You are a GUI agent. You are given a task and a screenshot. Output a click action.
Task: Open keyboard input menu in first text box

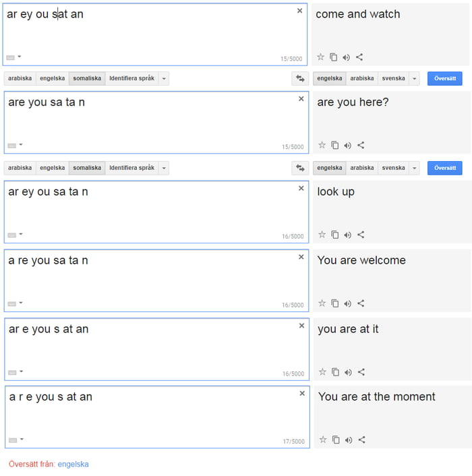14,57
